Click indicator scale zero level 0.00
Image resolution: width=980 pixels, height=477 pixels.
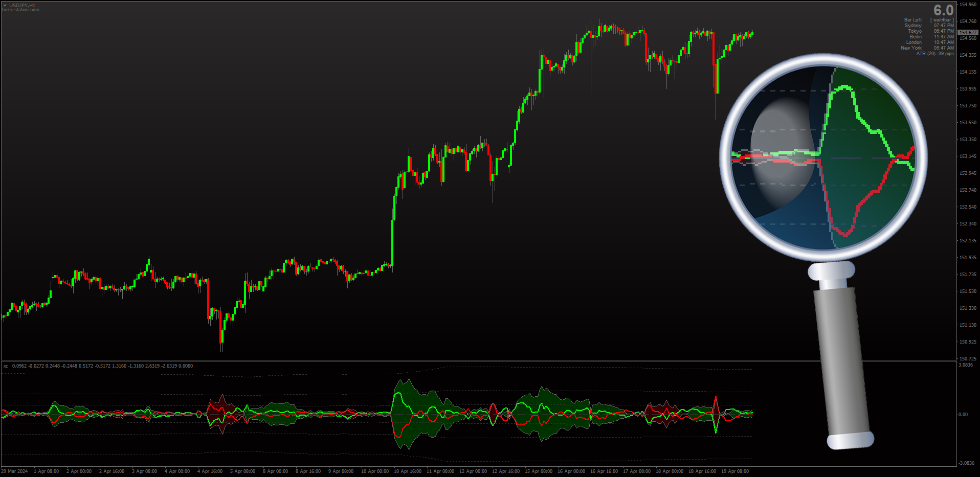click(x=963, y=415)
